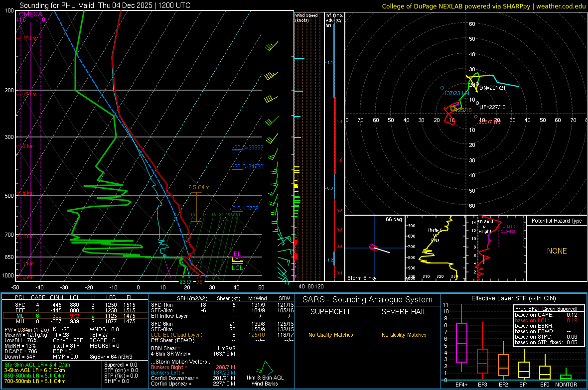
Task: Click the '137/23 LM' left mover label
Action: [456, 93]
